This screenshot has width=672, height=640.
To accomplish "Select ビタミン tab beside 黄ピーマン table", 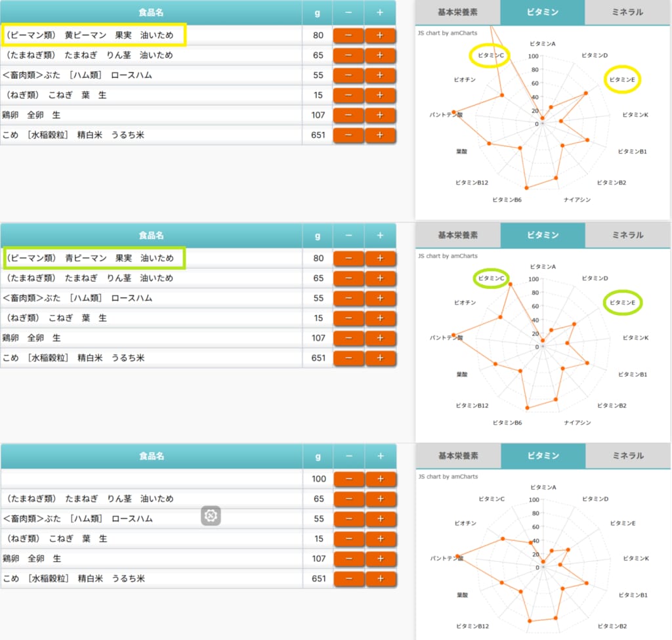I will tap(542, 12).
